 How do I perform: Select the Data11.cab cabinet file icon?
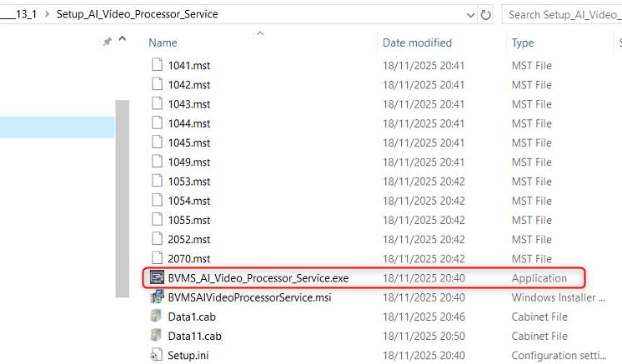pyautogui.click(x=156, y=336)
